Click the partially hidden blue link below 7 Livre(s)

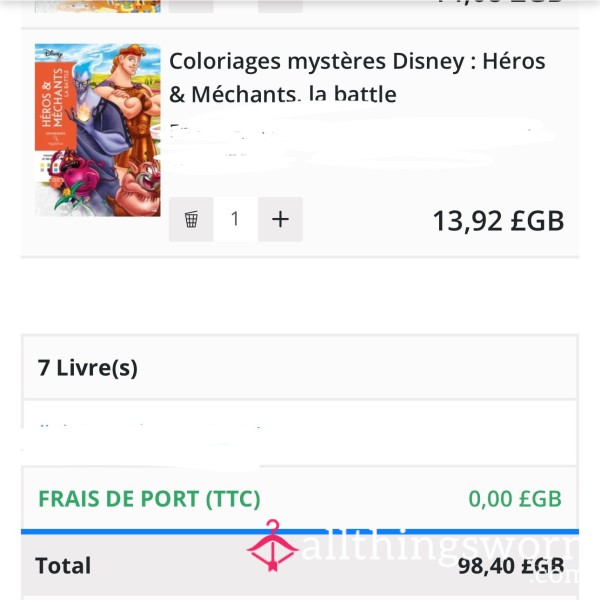pos(150,426)
